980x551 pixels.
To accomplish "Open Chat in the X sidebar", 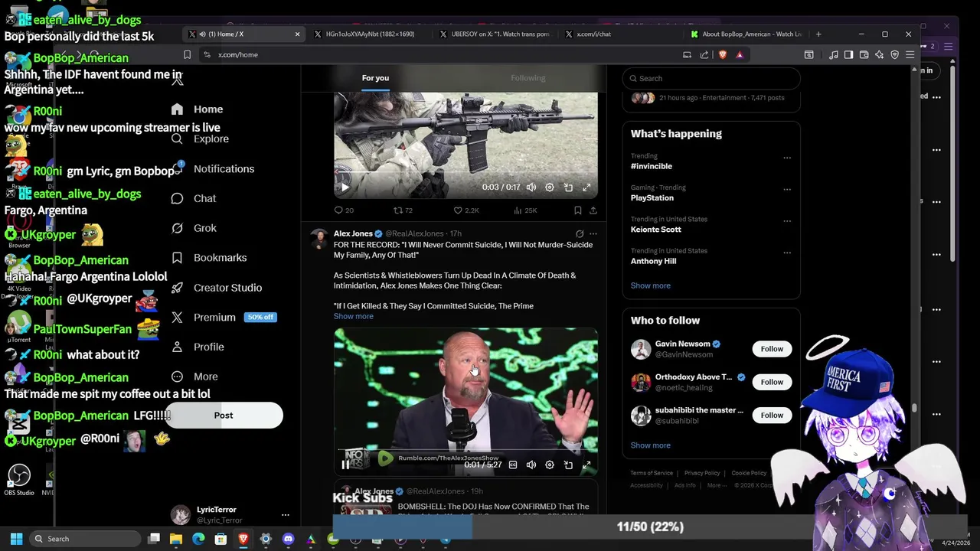I will pos(194,199).
